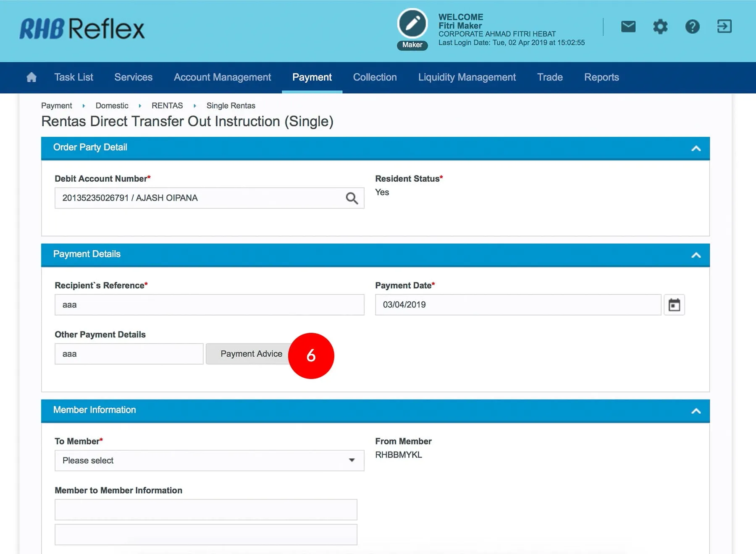Open settings via the gear icon
This screenshot has width=756, height=554.
click(x=660, y=27)
